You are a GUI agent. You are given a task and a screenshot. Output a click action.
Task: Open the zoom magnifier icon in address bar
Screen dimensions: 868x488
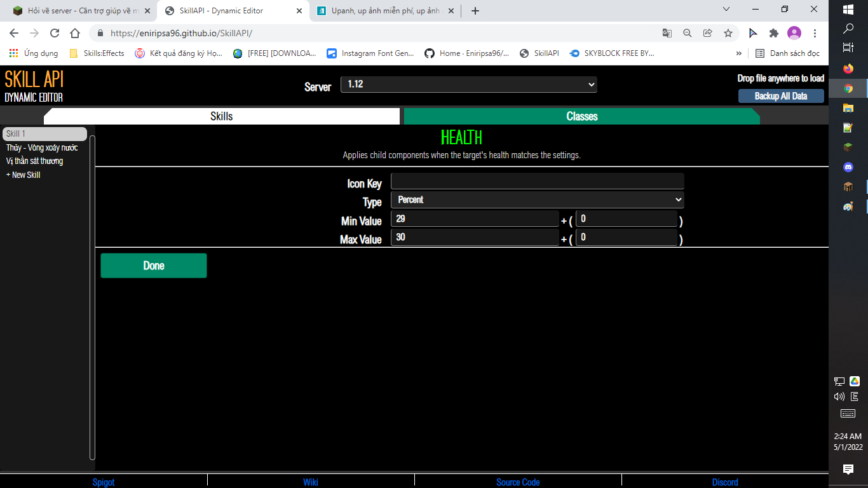[687, 33]
